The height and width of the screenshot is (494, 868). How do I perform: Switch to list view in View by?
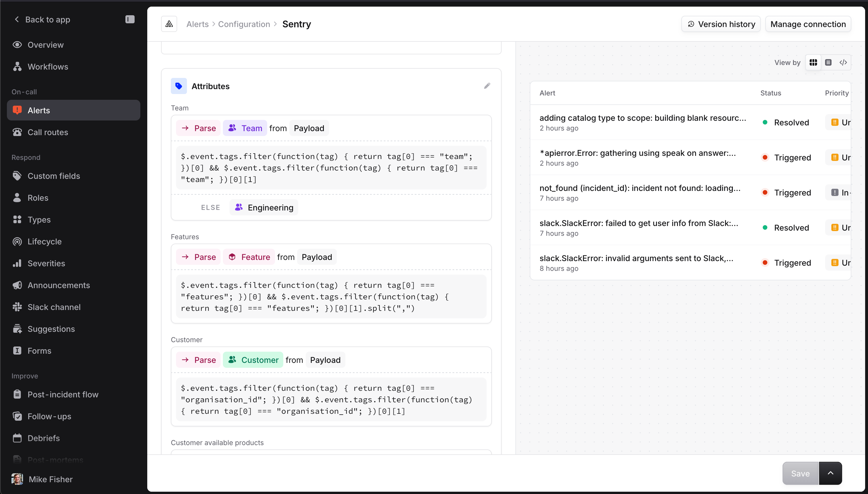click(828, 62)
